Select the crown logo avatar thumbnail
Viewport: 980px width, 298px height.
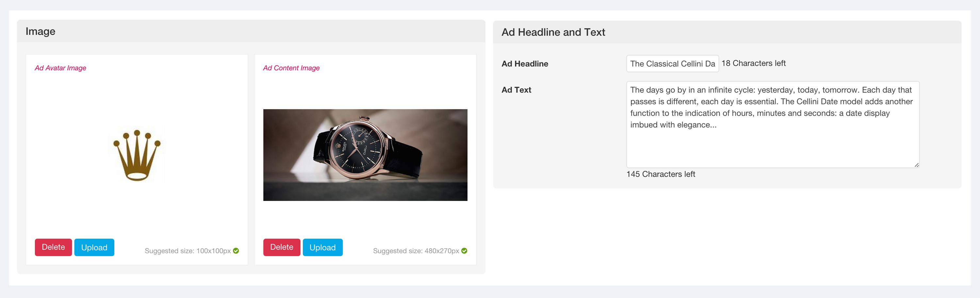click(x=137, y=155)
